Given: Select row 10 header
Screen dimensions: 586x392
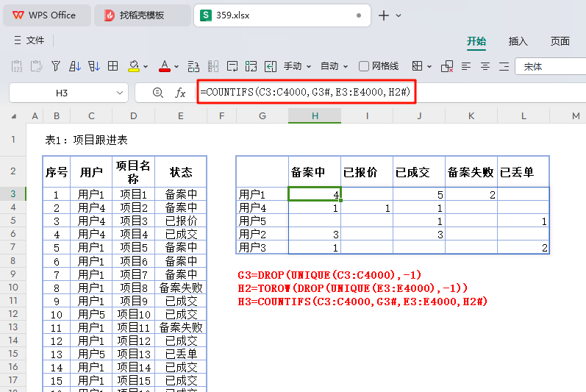Looking at the screenshot, I should [x=13, y=287].
